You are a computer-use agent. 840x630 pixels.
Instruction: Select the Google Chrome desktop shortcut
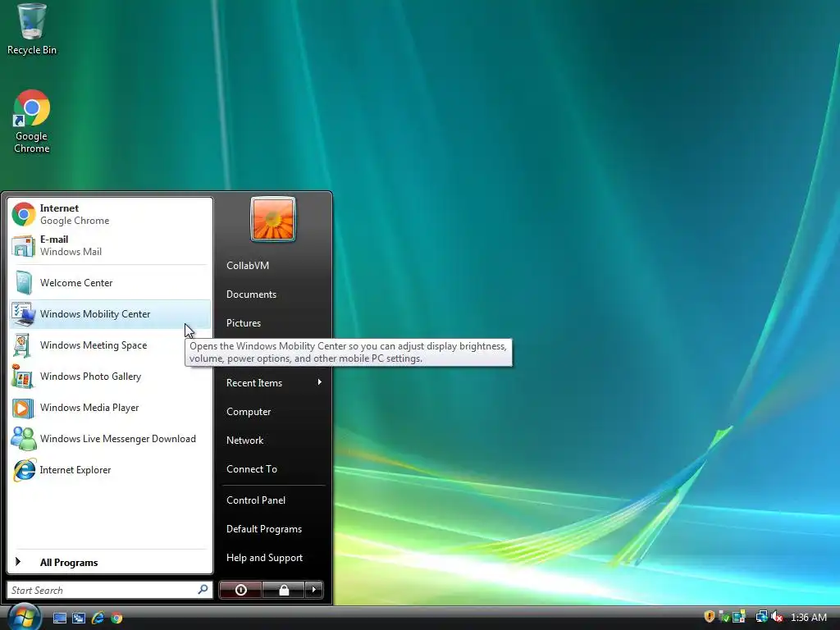(x=32, y=121)
